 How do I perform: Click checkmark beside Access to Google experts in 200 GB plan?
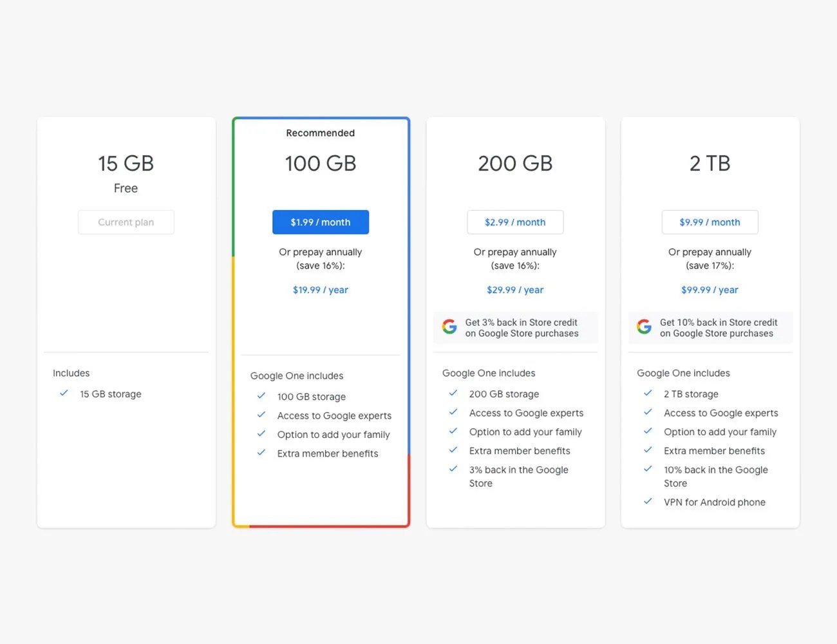pos(453,412)
